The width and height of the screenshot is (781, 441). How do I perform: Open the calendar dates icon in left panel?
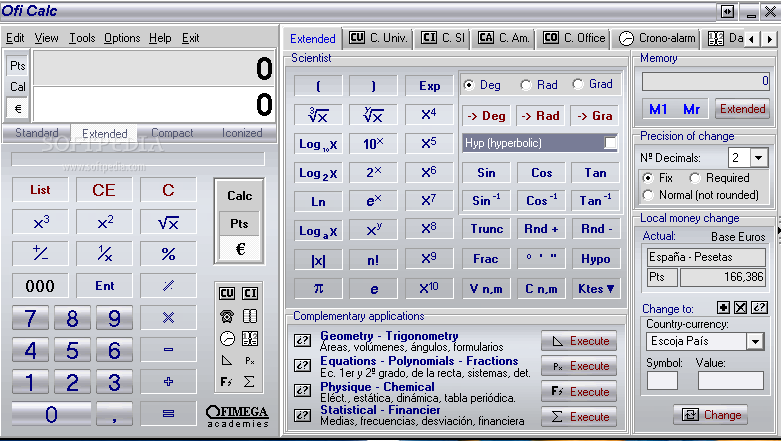point(250,338)
